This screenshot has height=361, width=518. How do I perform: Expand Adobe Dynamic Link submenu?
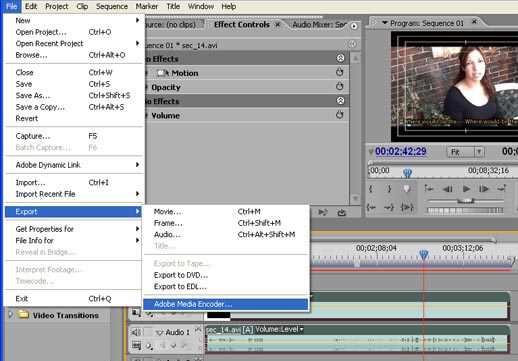tap(74, 165)
